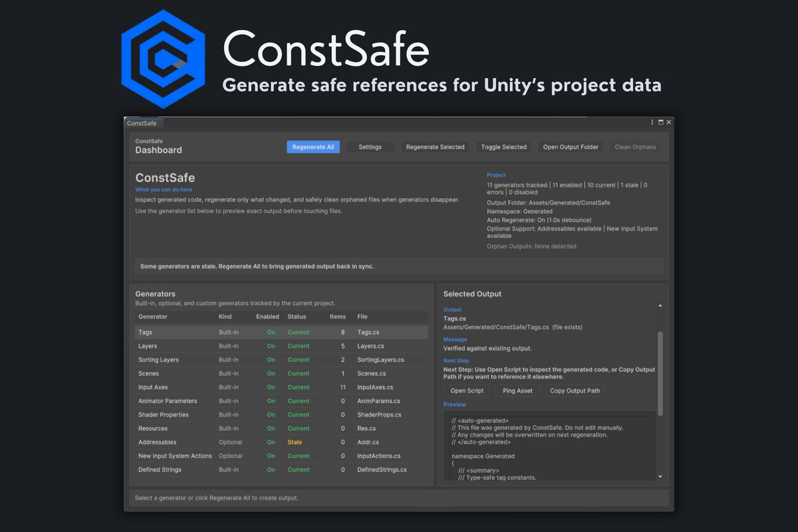Click the Ping Asset button

[x=517, y=390]
